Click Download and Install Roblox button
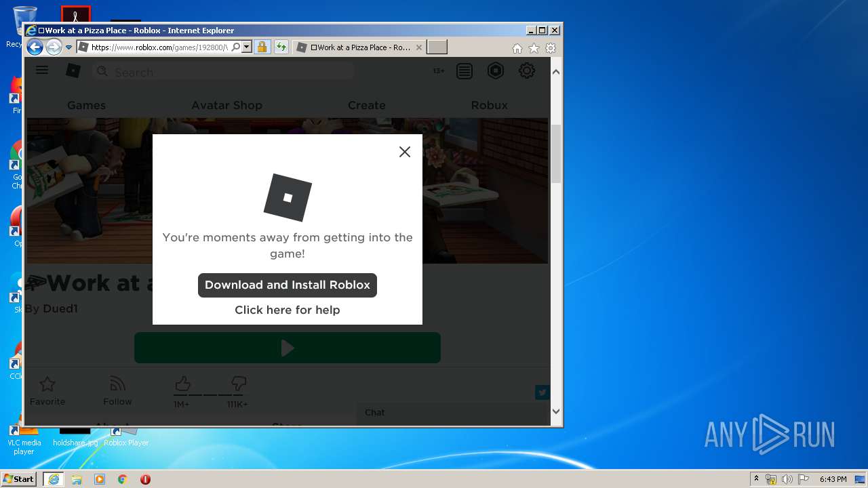The width and height of the screenshot is (868, 488). coord(288,285)
